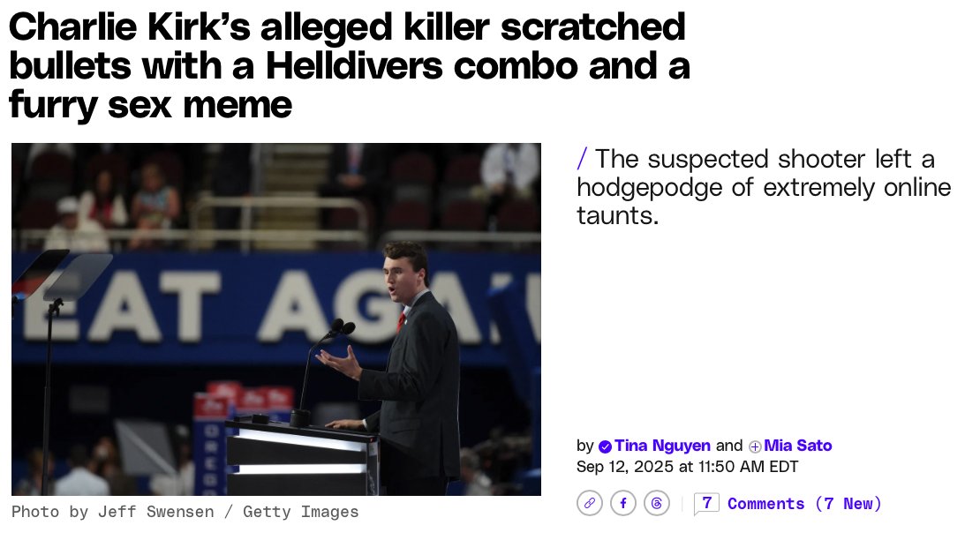Click the purple slash before the subheading
Image resolution: width=980 pixels, height=540 pixels.
[x=583, y=159]
